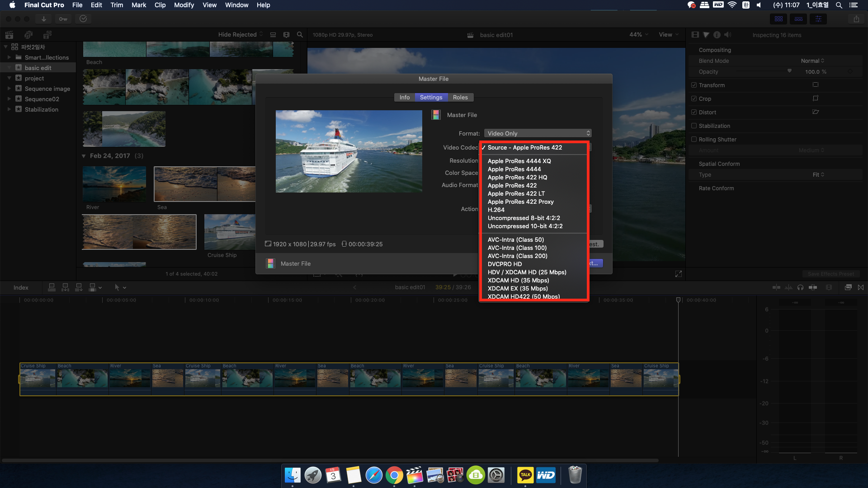Disable the Transform checkbox

pyautogui.click(x=694, y=85)
